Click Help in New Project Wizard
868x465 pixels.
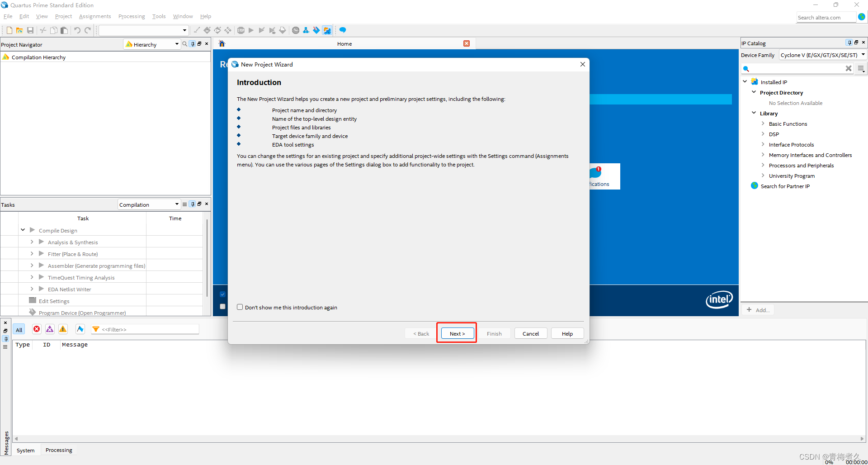(567, 333)
